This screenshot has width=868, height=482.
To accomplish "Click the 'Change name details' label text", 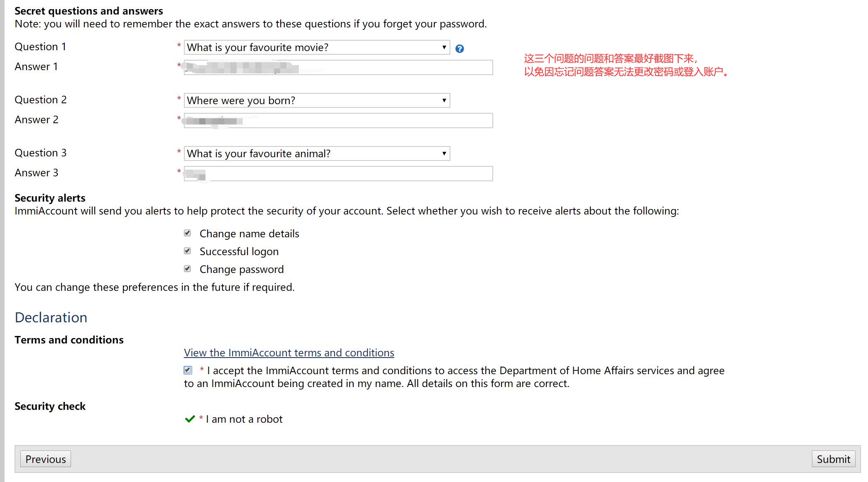I will pyautogui.click(x=249, y=234).
